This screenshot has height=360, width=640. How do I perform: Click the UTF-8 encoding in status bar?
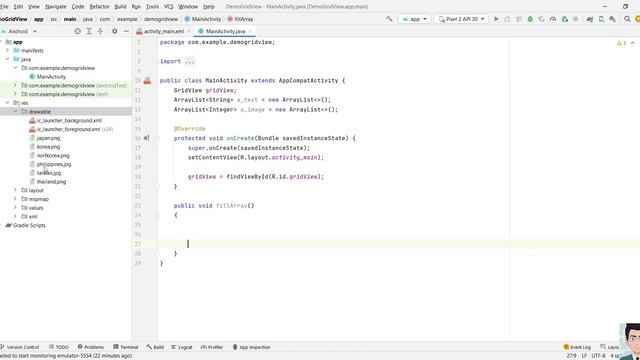pyautogui.click(x=598, y=356)
